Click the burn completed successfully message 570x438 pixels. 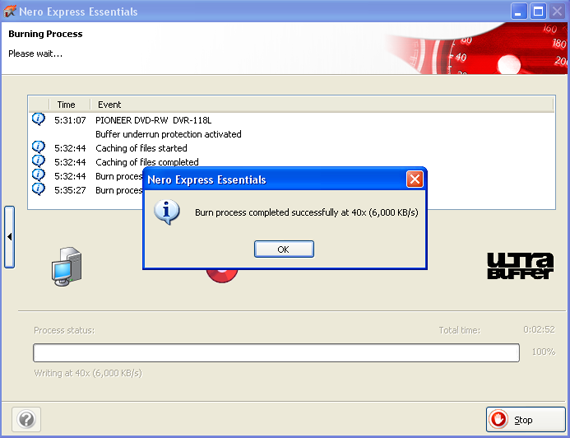tap(306, 212)
